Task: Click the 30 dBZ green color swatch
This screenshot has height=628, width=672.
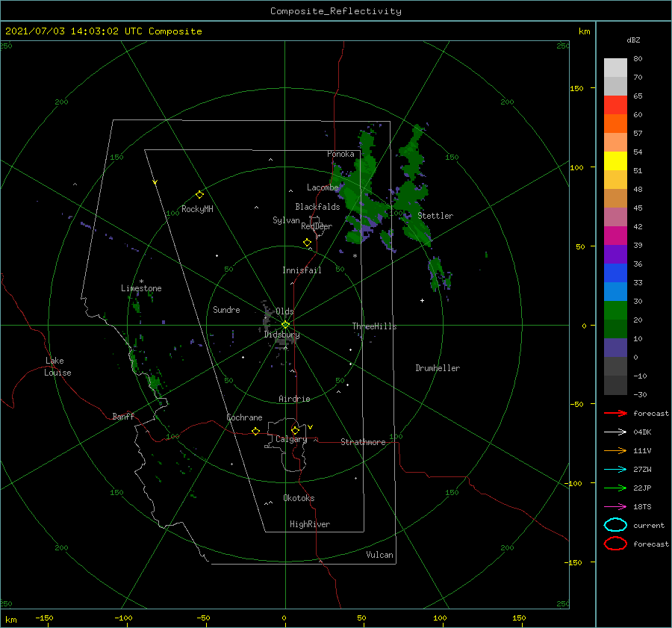Action: click(615, 311)
